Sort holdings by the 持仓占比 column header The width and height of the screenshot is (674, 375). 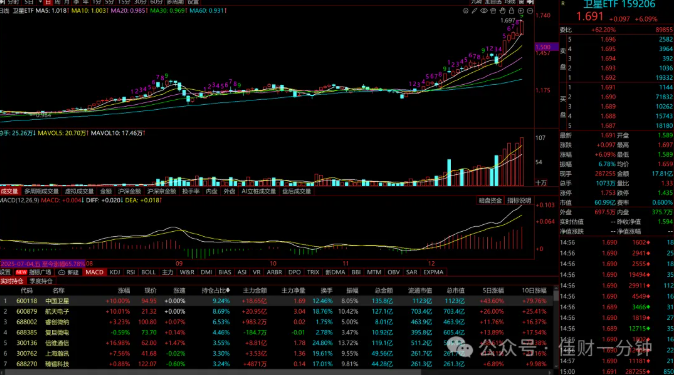point(215,291)
